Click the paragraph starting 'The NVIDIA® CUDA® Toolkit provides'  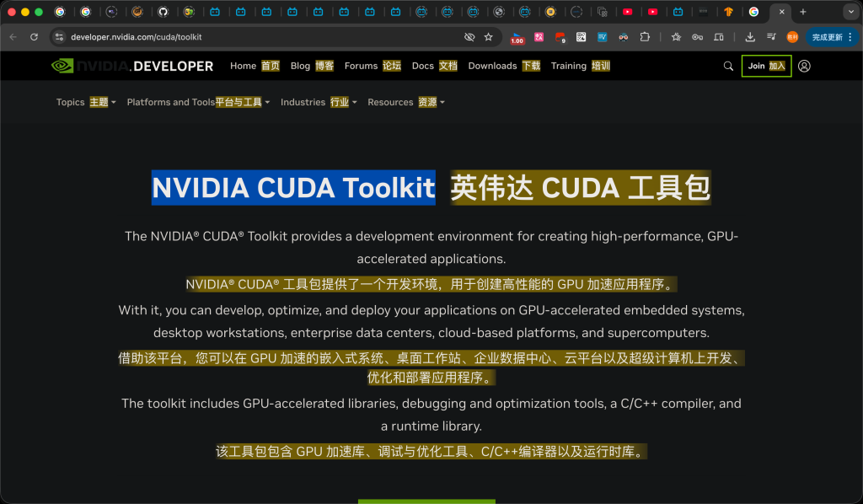point(431,248)
